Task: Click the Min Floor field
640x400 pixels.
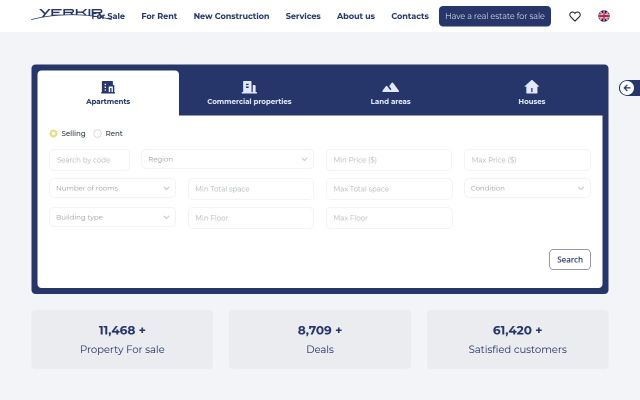Action: pyautogui.click(x=251, y=218)
